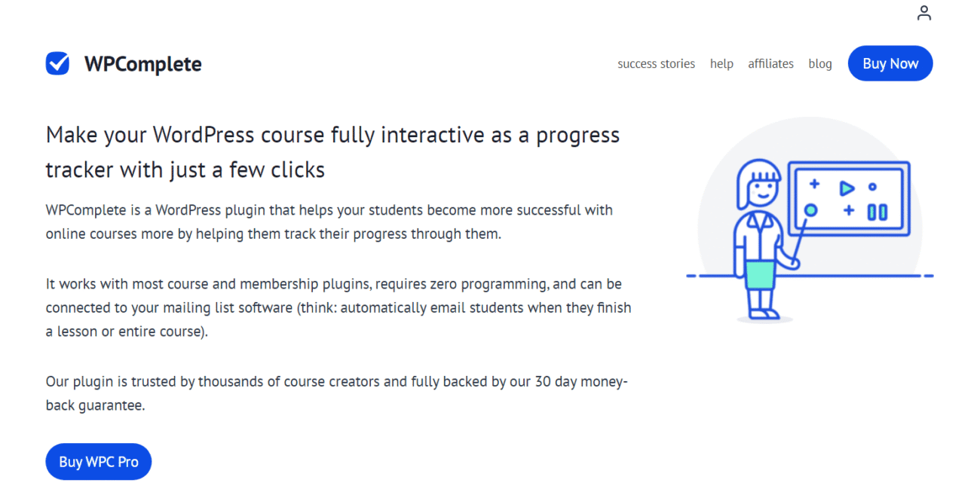Click the pause bars icon in the illustration
980x492 pixels.
[x=877, y=212]
